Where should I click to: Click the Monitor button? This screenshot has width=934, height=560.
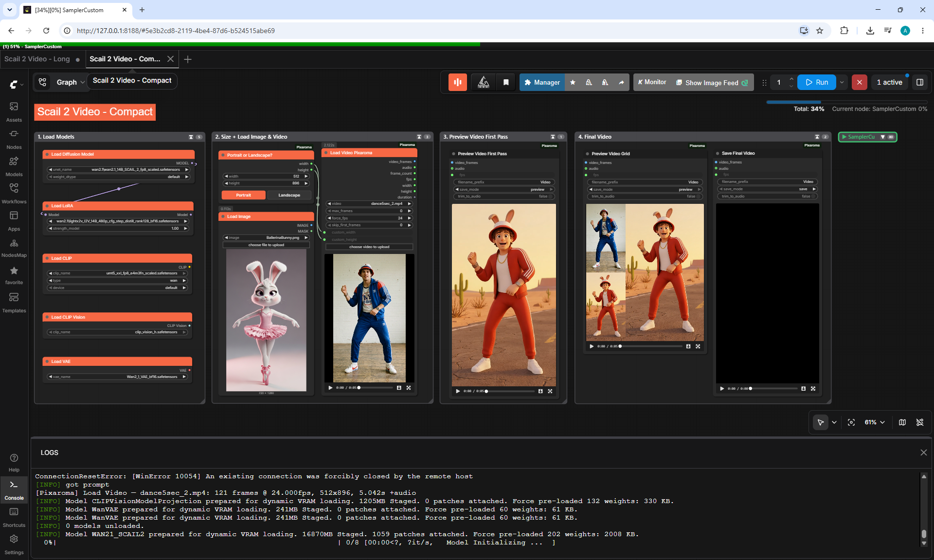652,82
